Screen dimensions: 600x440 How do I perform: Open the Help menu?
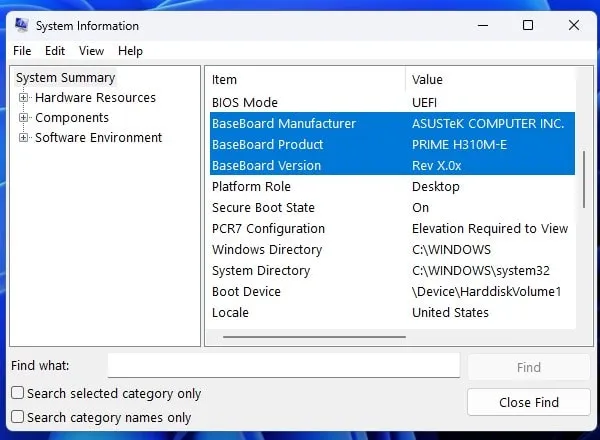pyautogui.click(x=130, y=51)
